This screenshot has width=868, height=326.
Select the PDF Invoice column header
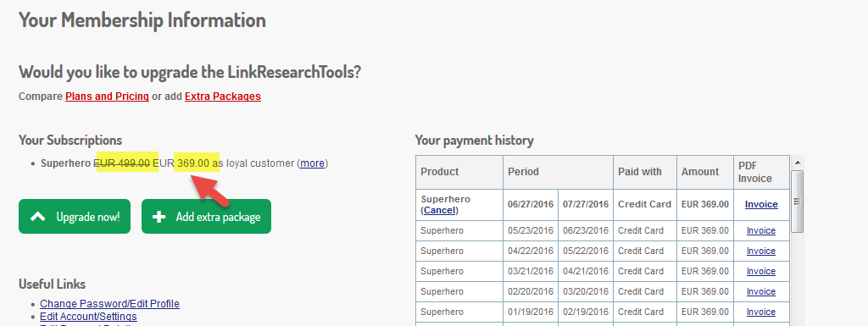click(x=761, y=172)
